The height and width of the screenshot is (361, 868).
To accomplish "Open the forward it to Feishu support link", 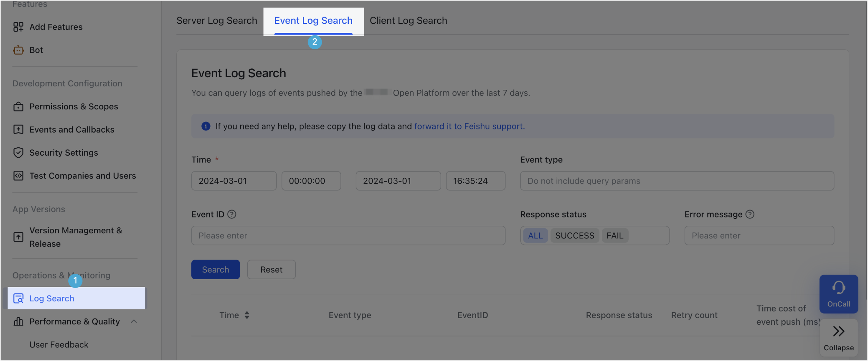I will click(x=469, y=126).
